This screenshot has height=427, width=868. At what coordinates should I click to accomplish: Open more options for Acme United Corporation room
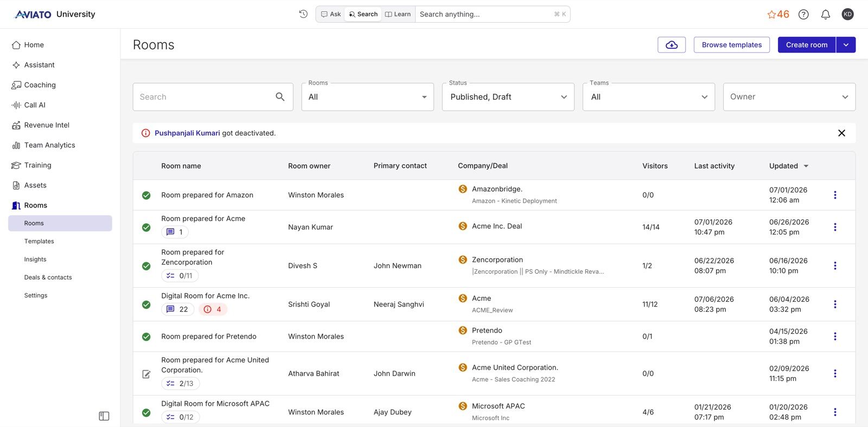pos(835,373)
